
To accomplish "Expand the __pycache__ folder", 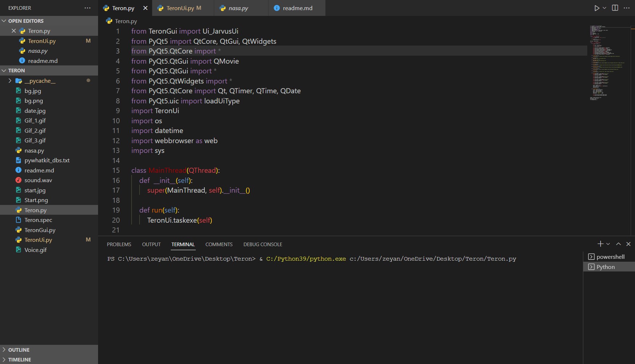I will 10,81.
